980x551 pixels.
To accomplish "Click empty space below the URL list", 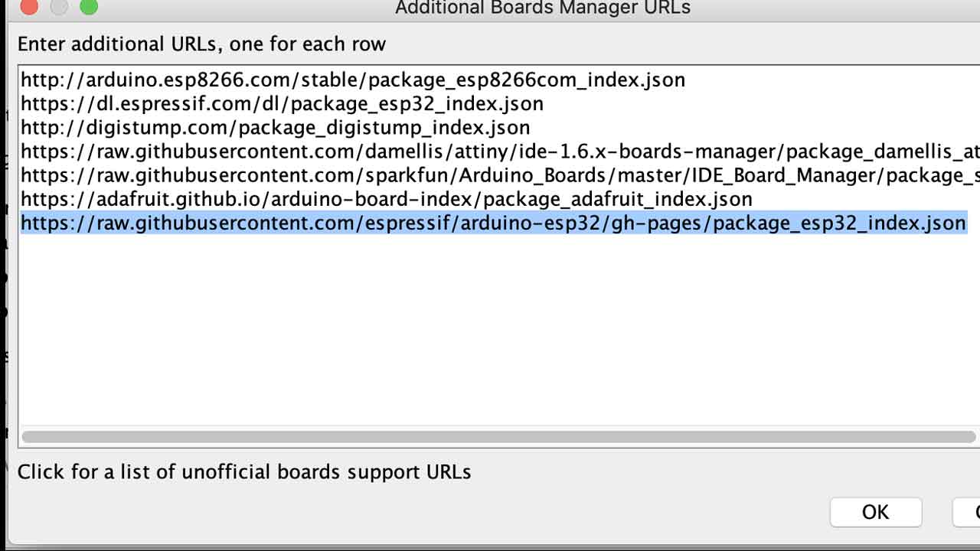I will point(498,329).
